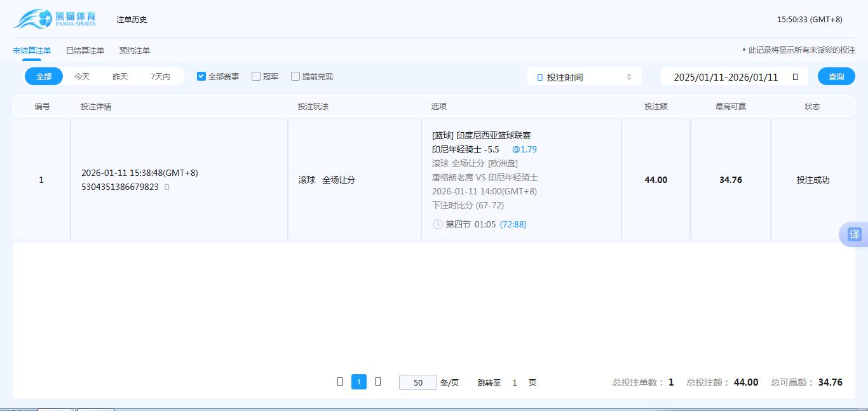Screen dimensions: 868x411
Task: Click the 查询 search button
Action: tap(836, 76)
